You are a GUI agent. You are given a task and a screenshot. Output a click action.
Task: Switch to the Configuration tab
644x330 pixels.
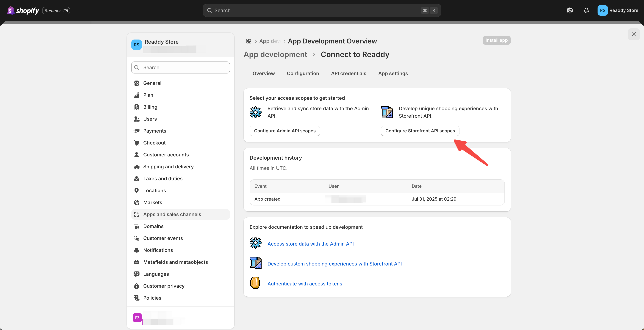point(303,73)
